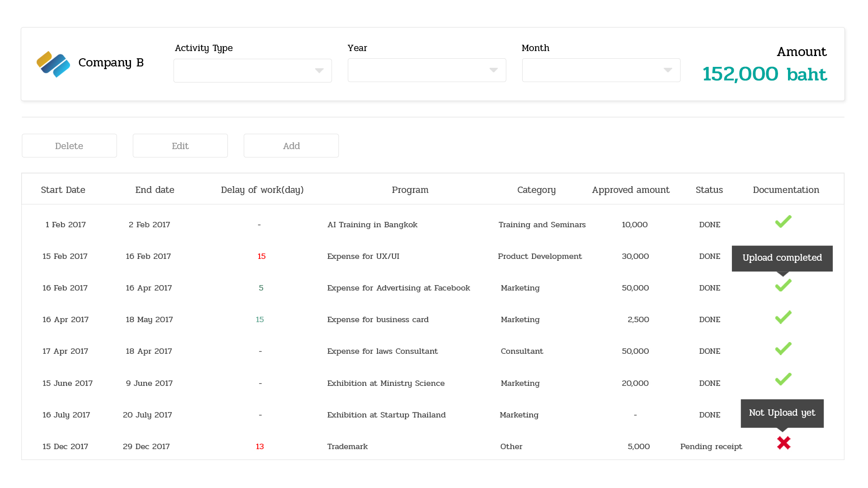This screenshot has height=488, width=868.
Task: Open the Month dropdown
Action: click(x=601, y=70)
